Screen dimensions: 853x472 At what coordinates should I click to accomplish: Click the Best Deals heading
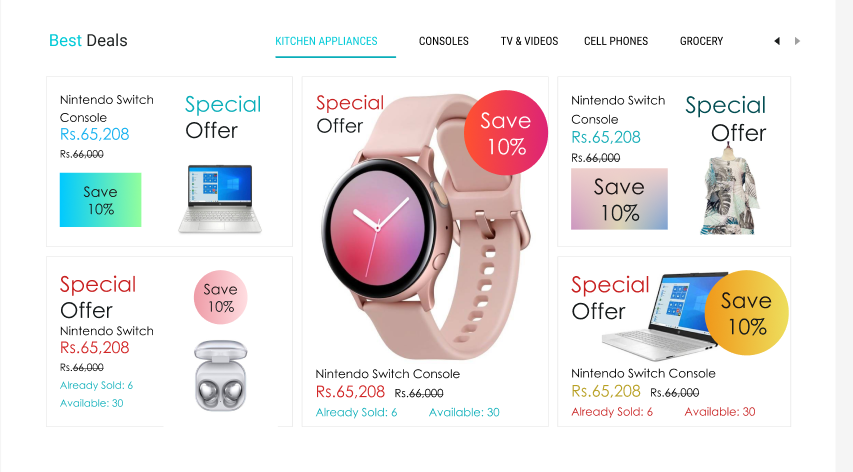point(88,41)
